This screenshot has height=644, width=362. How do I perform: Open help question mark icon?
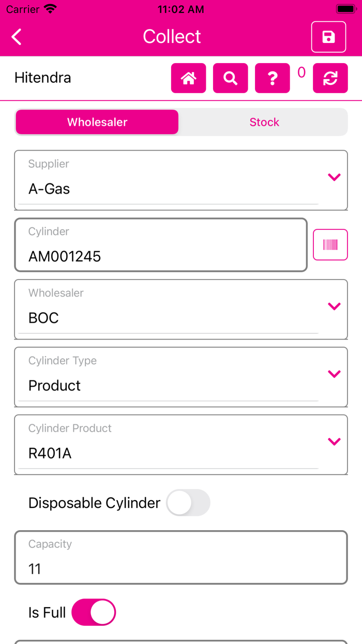pos(272,78)
